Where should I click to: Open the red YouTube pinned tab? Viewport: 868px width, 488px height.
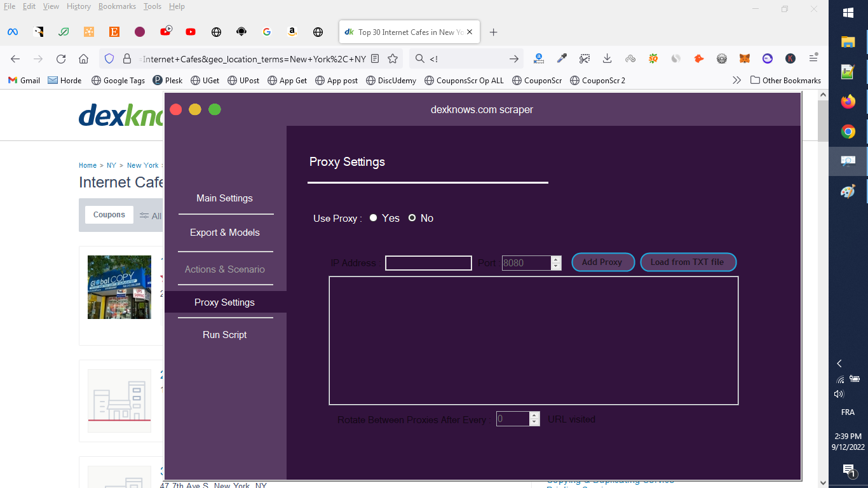(x=191, y=32)
